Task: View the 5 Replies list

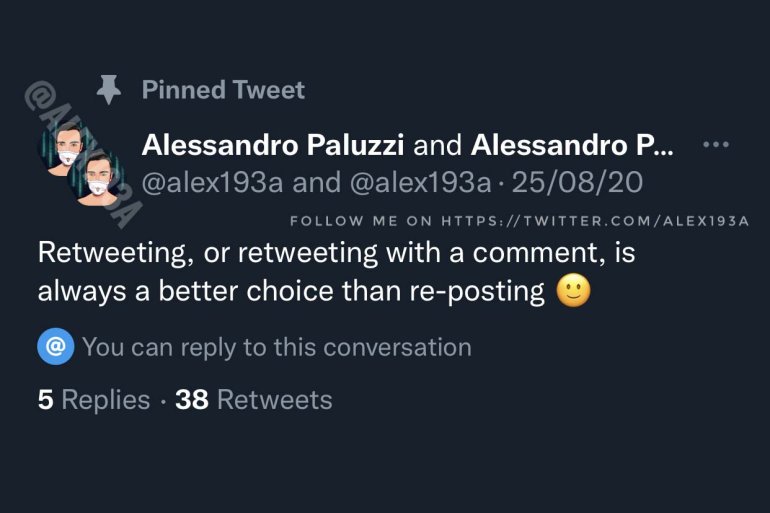Action: click(94, 400)
